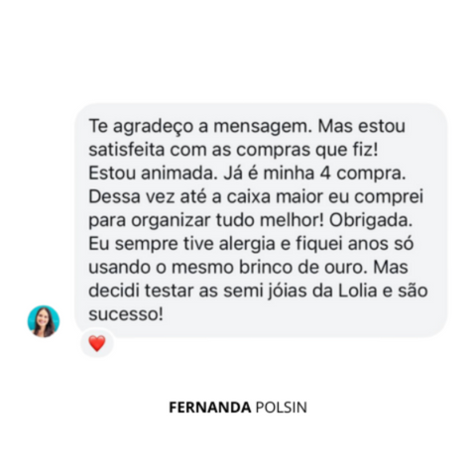Screen dimensions: 476x476
Task: Click 'Te agradeço a mensagem.' opening sentence
Action: pos(200,127)
